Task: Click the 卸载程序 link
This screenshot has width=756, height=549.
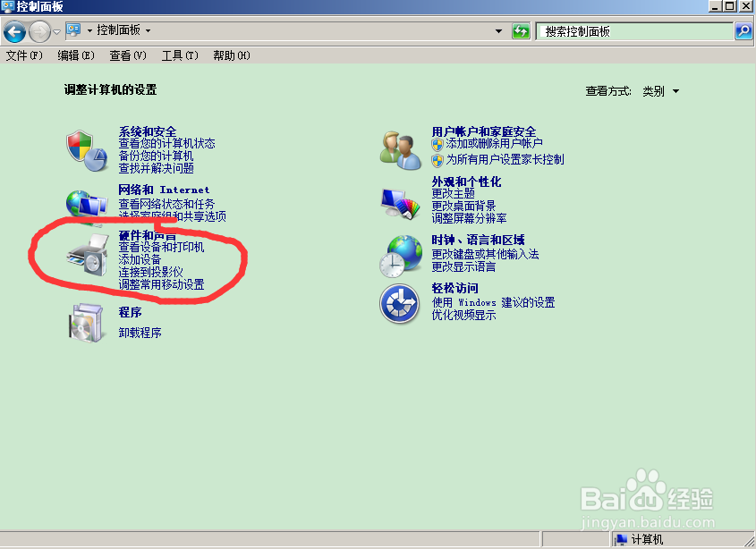Action: point(140,333)
